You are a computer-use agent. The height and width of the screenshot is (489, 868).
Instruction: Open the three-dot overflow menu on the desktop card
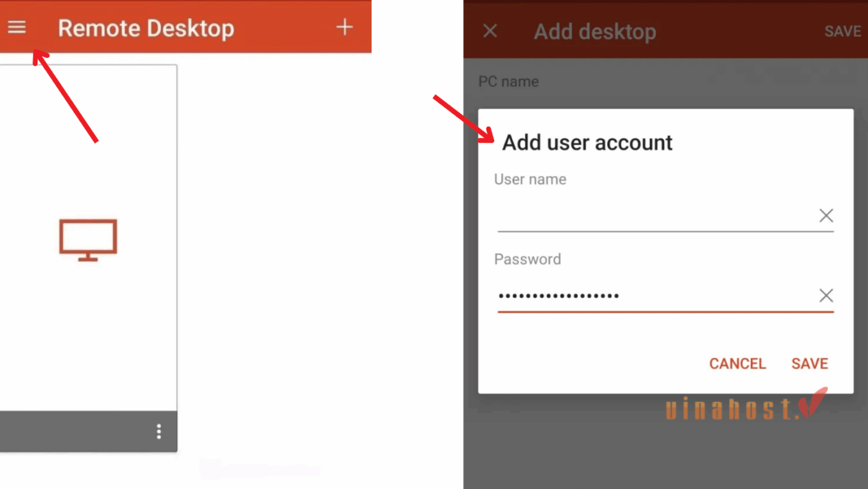point(159,431)
